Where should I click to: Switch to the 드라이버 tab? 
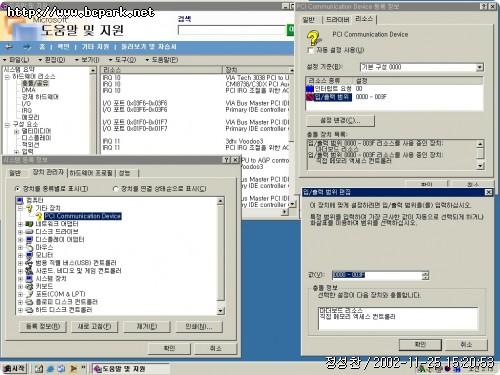pyautogui.click(x=337, y=20)
